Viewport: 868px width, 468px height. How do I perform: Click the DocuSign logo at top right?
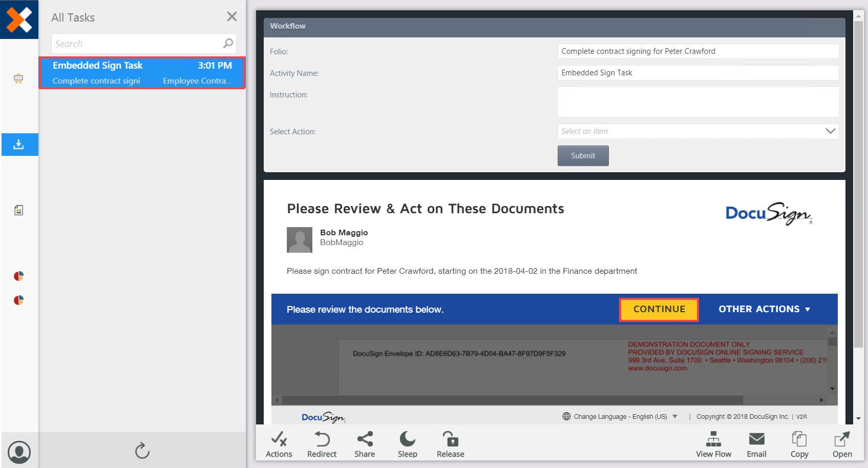[x=769, y=213]
